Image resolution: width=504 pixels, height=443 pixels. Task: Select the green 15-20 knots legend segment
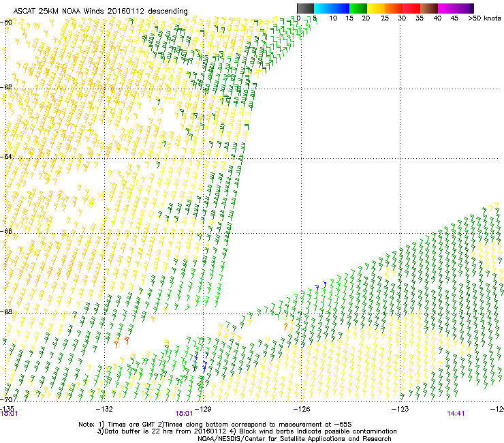[x=358, y=8]
